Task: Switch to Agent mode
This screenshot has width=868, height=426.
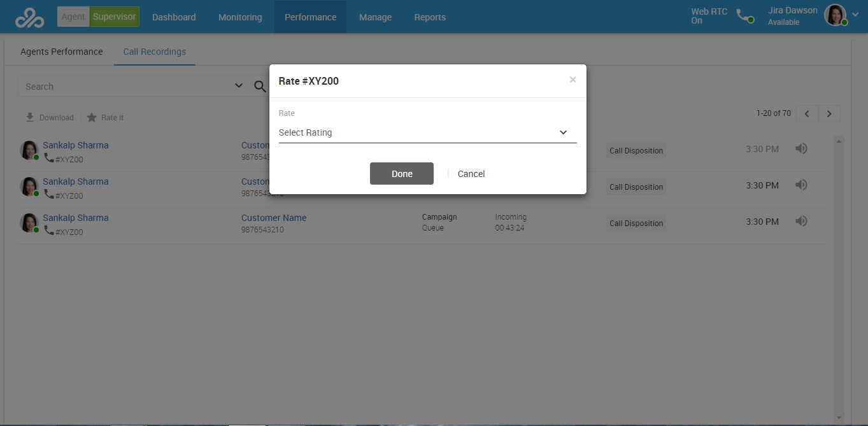Action: [73, 17]
